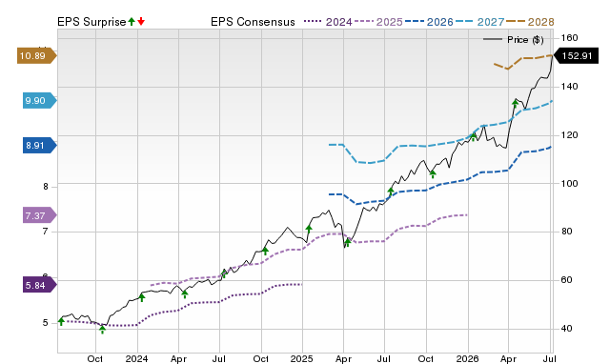The height and width of the screenshot is (364, 610).
Task: Select the EPS surprise arrow near Apr 2025
Action: coord(348,242)
